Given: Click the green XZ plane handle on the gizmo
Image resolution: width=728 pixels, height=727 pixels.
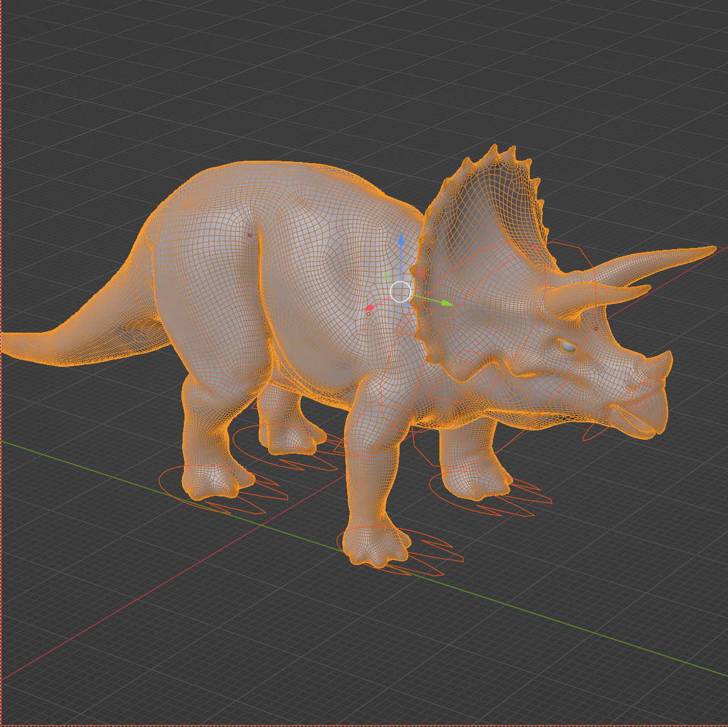Looking at the screenshot, I should [x=386, y=275].
